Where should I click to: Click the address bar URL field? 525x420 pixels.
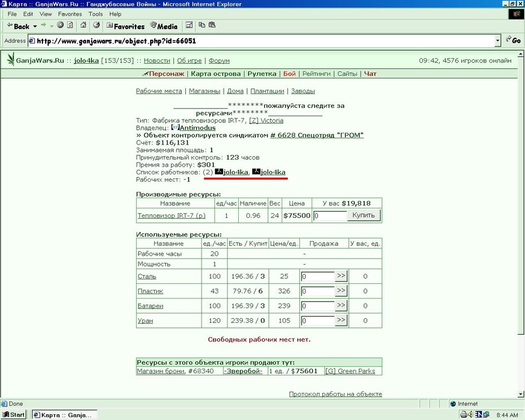(x=261, y=41)
